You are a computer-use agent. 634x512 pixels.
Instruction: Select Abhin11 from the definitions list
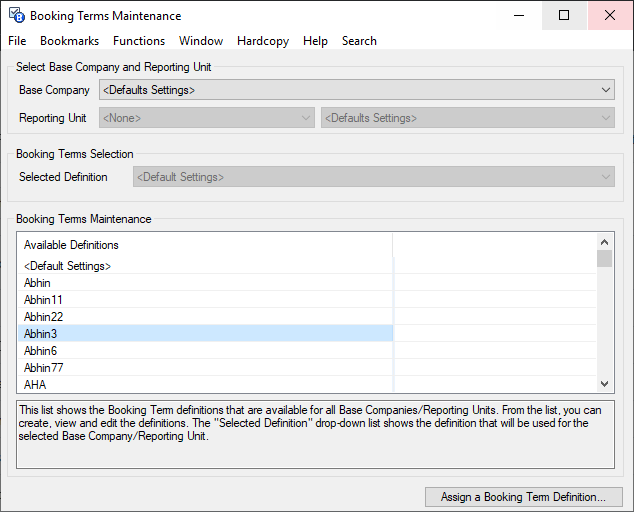44,300
